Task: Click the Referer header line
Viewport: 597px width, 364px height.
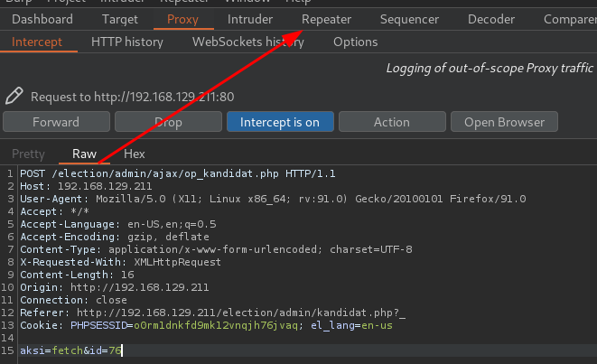Action: 213,313
